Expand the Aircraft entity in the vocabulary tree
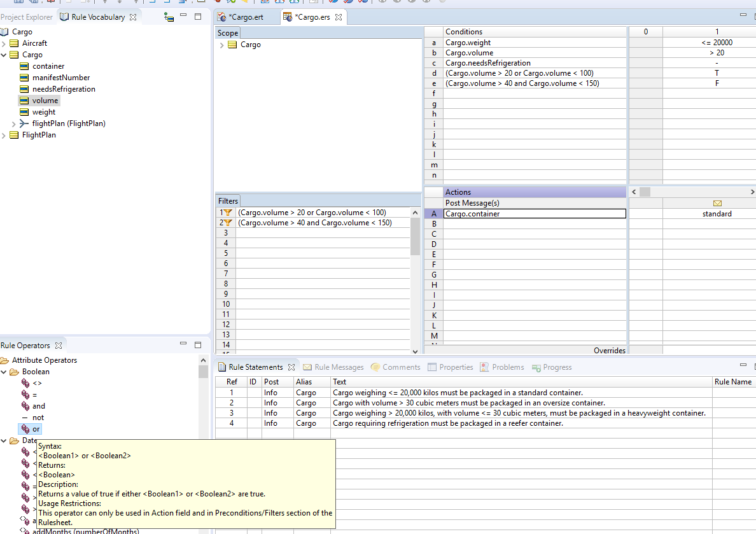The image size is (756, 534). [x=4, y=43]
